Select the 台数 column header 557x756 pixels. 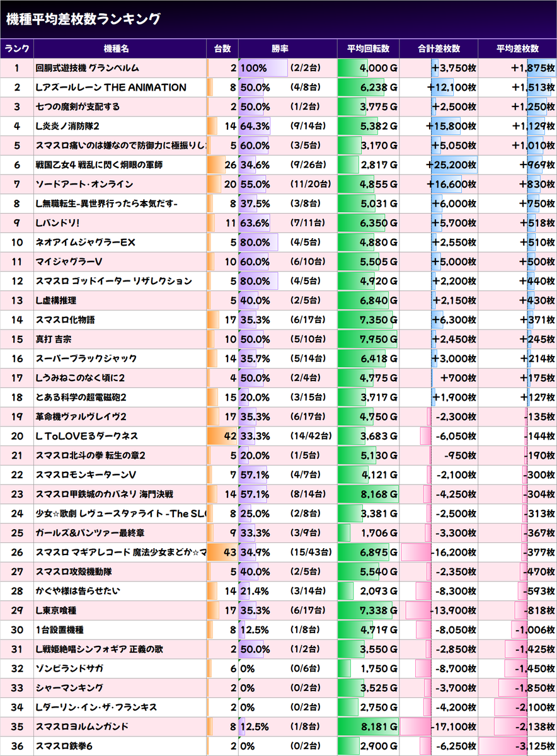coord(222,49)
